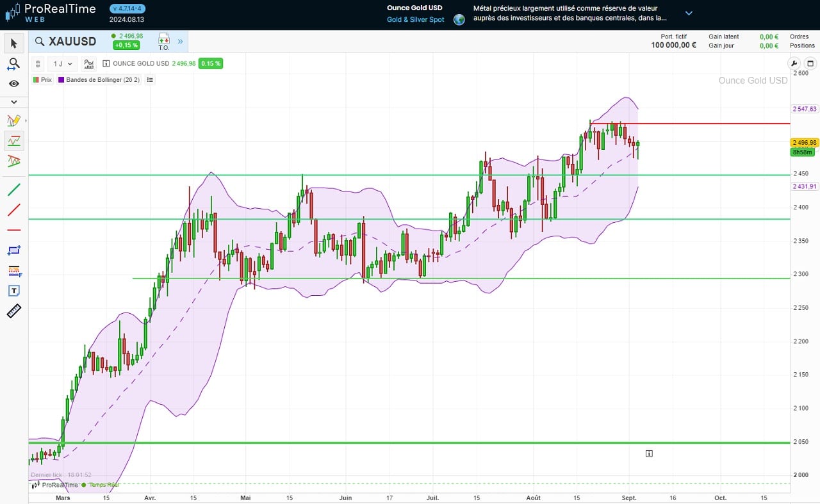The image size is (820, 504).
Task: Collapse the sidebar tools with the chevron
Action: pos(14,102)
